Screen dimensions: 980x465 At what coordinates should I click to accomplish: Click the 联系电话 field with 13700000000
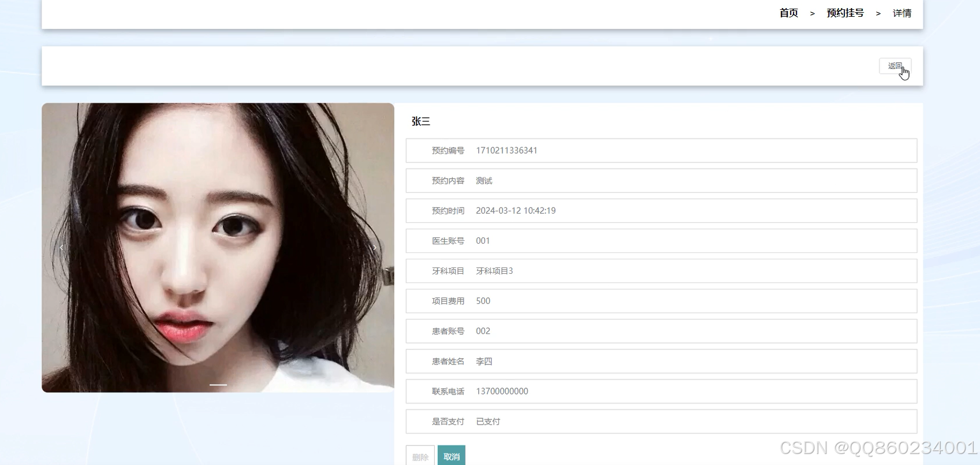(502, 392)
